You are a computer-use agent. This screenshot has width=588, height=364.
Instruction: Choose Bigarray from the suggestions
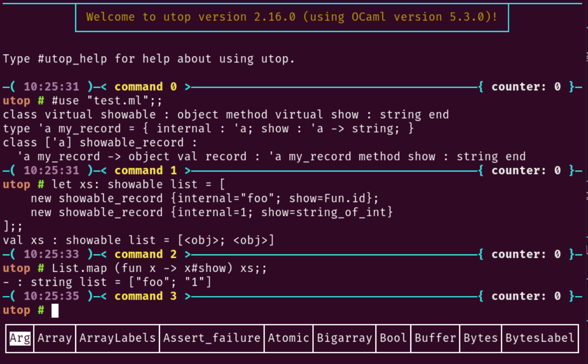(345, 338)
